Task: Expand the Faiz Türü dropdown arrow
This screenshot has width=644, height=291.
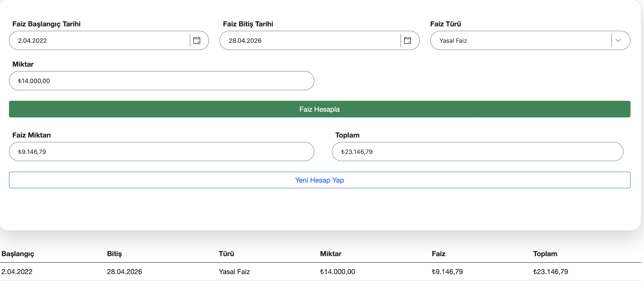Action: click(x=618, y=40)
